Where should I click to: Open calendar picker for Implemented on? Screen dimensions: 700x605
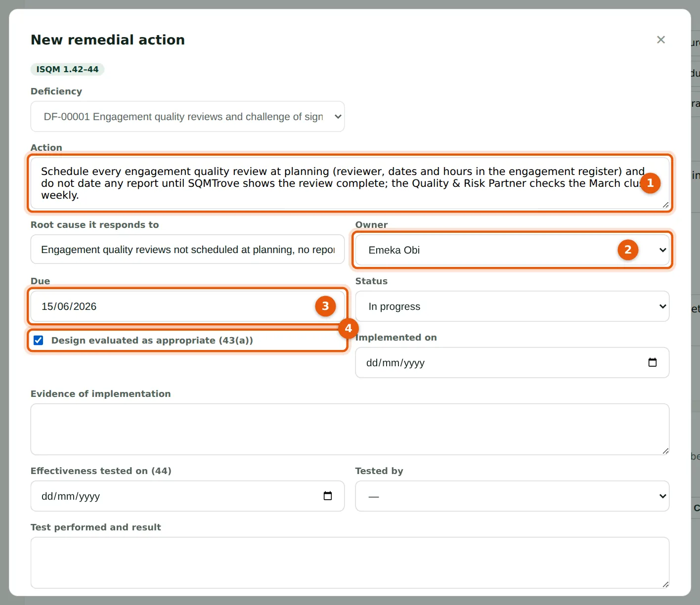tap(653, 362)
